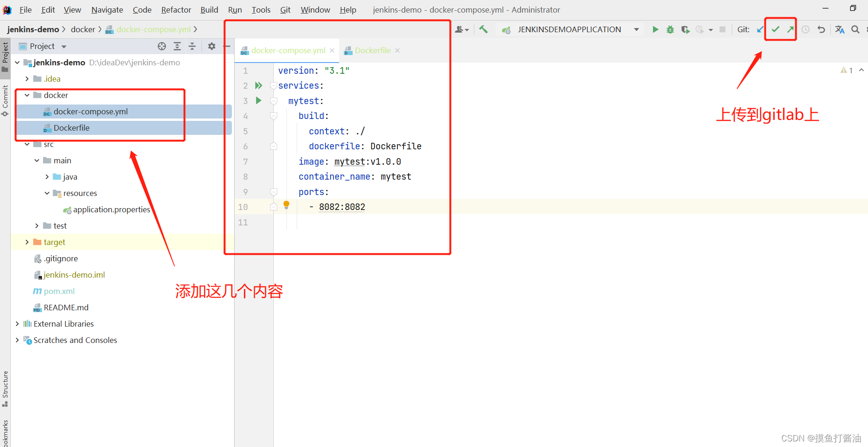Toggle fold marker on build line
The width and height of the screenshot is (868, 447).
click(274, 116)
